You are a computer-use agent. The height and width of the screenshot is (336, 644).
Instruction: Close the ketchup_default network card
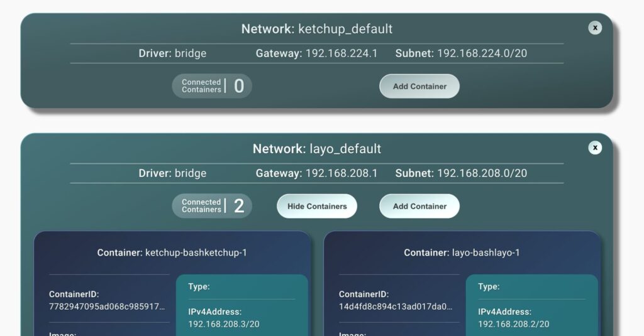(x=594, y=28)
